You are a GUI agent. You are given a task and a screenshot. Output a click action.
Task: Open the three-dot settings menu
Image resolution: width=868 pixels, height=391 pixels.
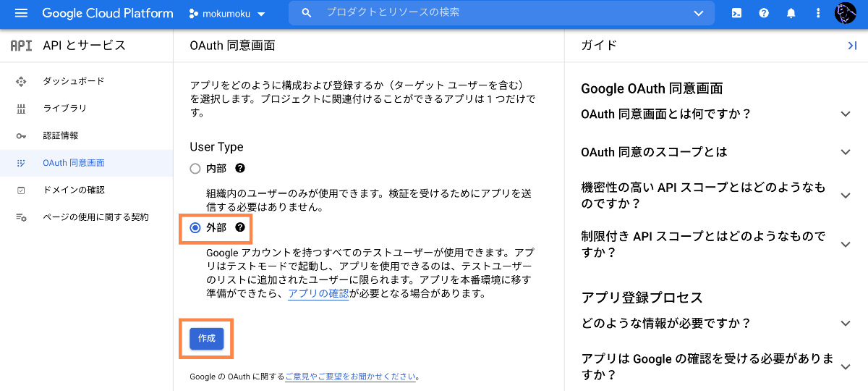coord(818,13)
